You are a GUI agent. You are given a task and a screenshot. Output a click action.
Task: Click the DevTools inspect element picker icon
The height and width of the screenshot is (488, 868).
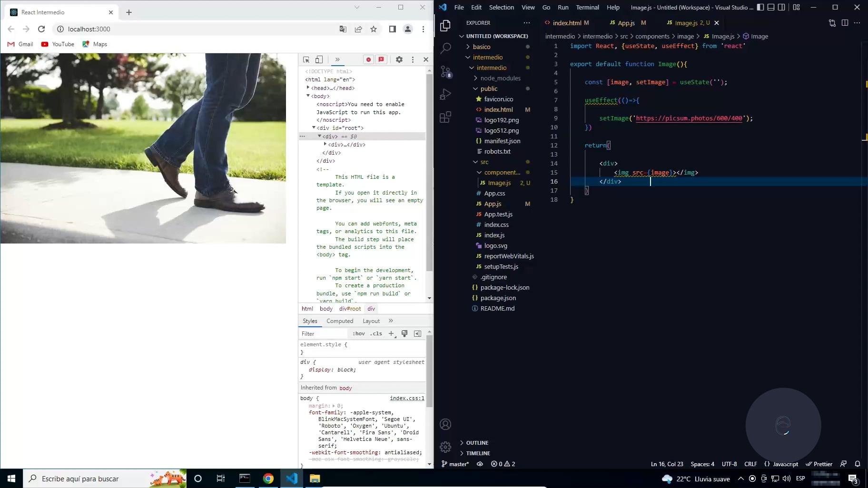click(306, 59)
